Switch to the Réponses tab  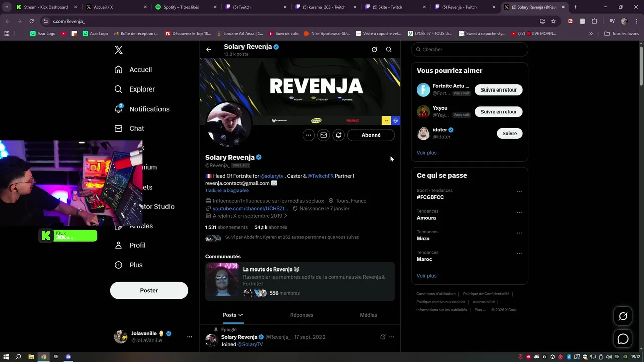click(x=302, y=315)
